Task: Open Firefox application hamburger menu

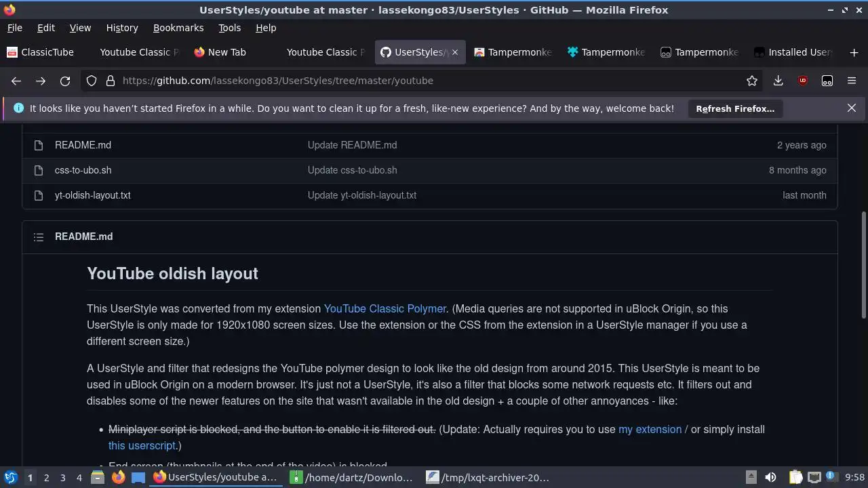Action: click(x=852, y=81)
